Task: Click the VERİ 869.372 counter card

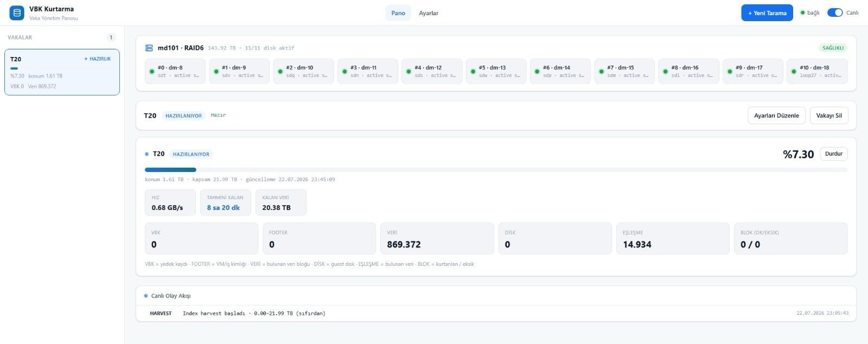Action: coord(437,238)
